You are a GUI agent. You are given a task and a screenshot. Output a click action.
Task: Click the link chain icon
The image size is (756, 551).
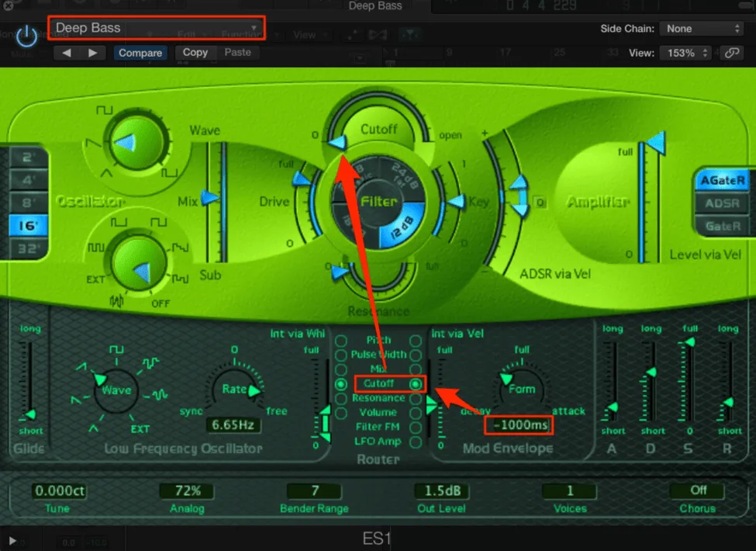point(732,53)
